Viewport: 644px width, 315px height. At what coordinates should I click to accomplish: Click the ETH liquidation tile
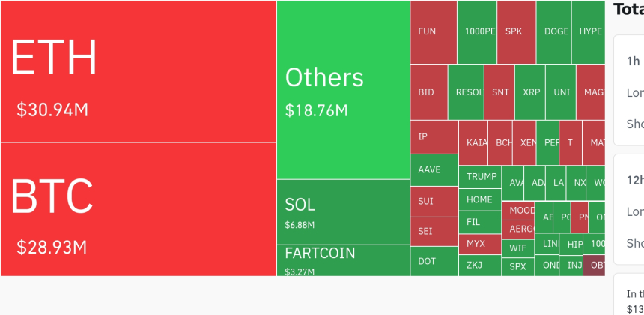(139, 71)
